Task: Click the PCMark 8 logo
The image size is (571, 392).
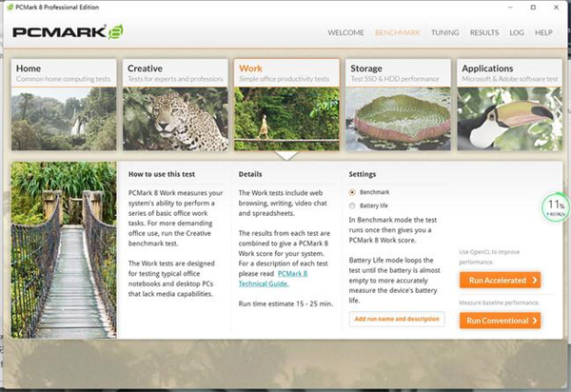Action: [x=68, y=31]
